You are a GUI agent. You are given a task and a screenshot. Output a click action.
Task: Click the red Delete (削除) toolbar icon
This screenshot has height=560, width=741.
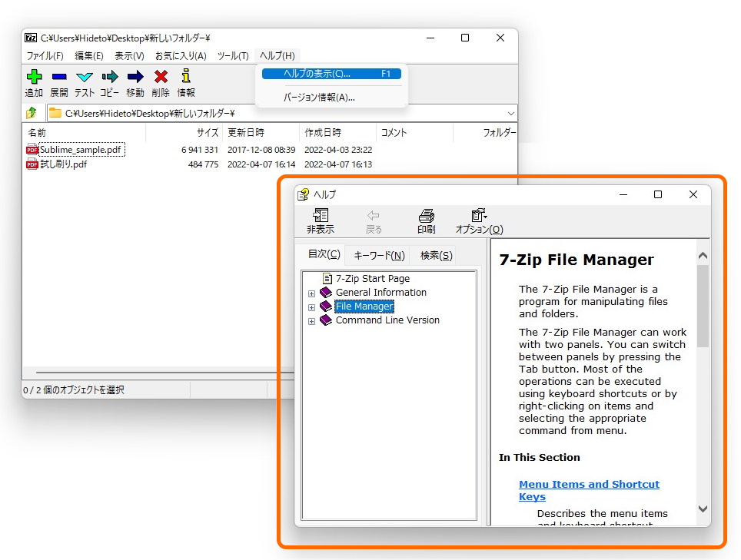coord(161,77)
